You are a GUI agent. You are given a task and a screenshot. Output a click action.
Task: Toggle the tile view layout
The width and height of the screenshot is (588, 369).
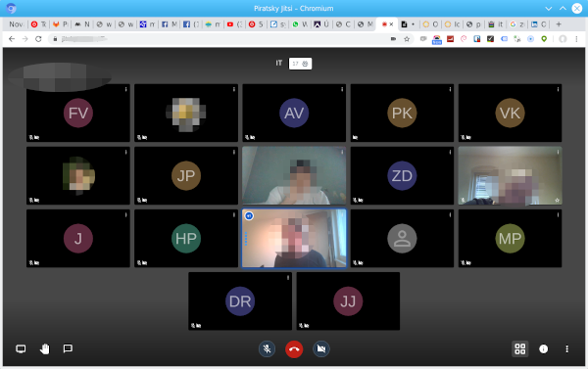click(519, 348)
